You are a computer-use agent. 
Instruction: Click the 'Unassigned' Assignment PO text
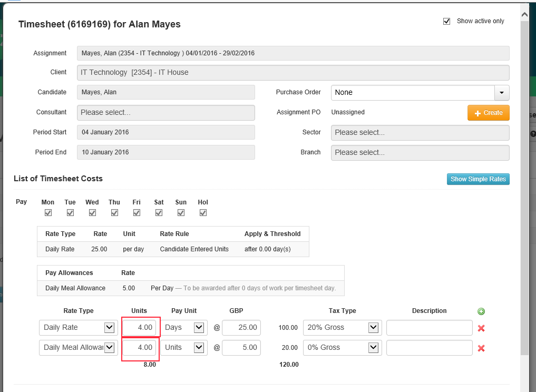(x=348, y=112)
